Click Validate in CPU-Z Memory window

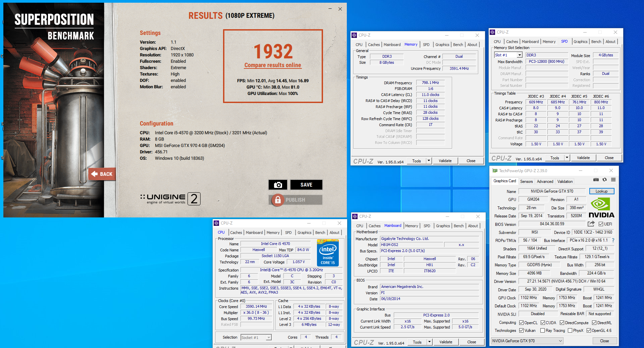point(445,161)
